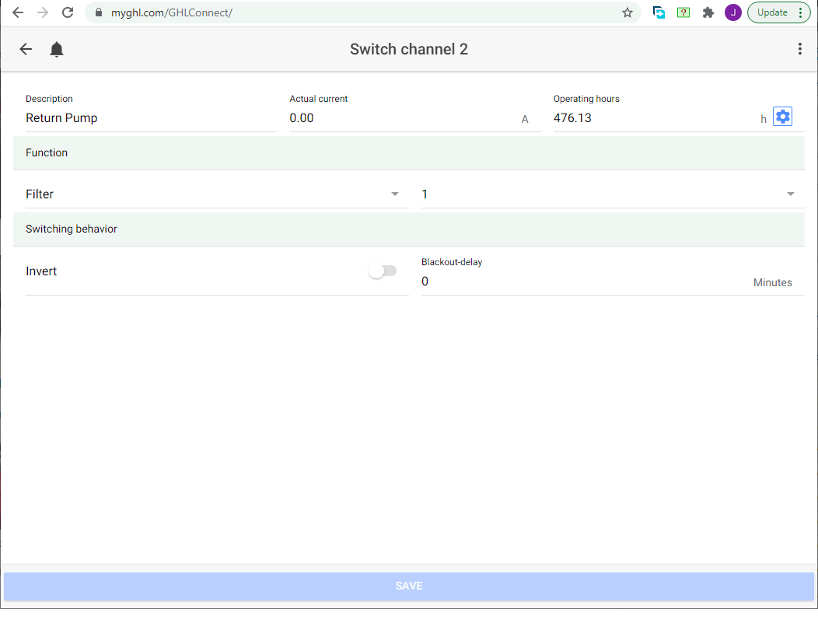Bookmark this page with the star icon

click(x=627, y=12)
